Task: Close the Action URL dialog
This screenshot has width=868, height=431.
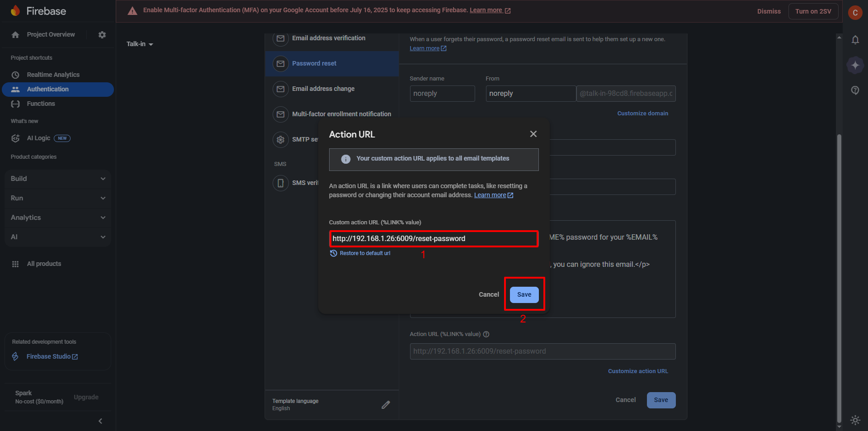Action: click(x=533, y=134)
